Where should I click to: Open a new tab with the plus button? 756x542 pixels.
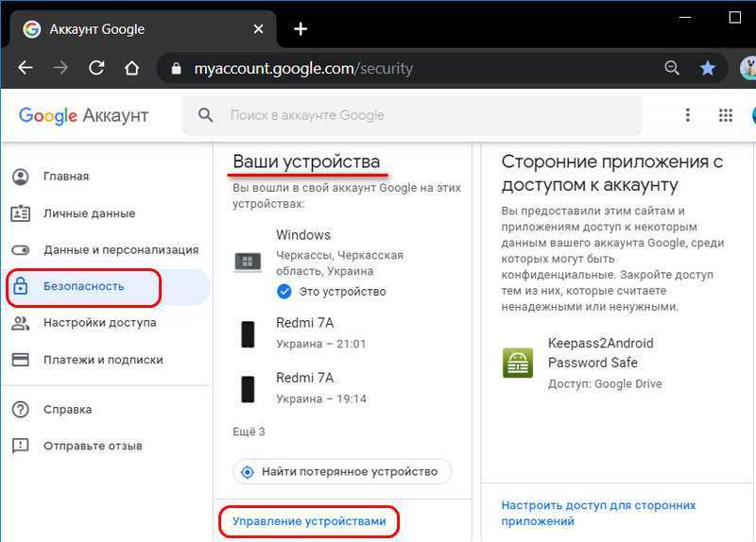301,29
